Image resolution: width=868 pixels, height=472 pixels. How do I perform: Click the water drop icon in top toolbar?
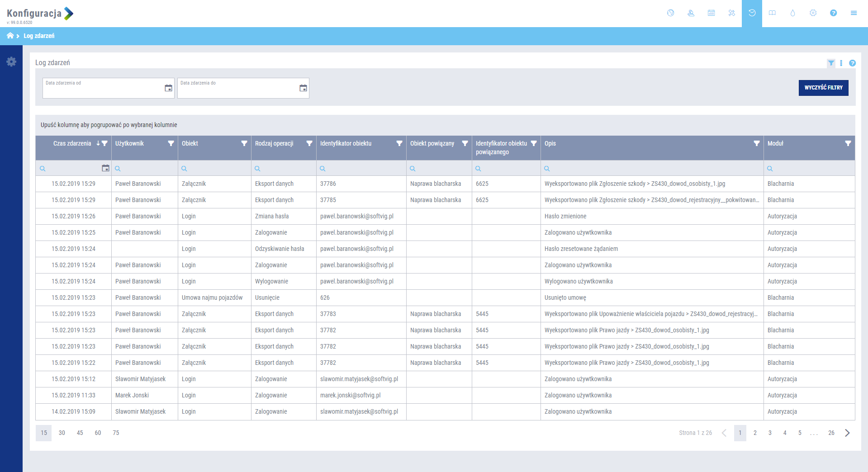coord(792,13)
